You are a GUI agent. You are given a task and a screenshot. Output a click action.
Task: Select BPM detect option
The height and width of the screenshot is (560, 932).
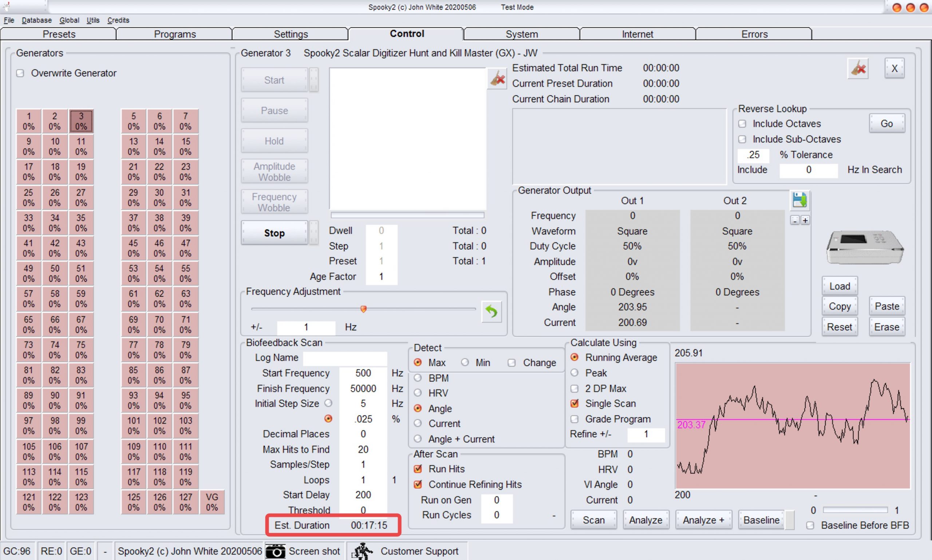[x=418, y=378]
